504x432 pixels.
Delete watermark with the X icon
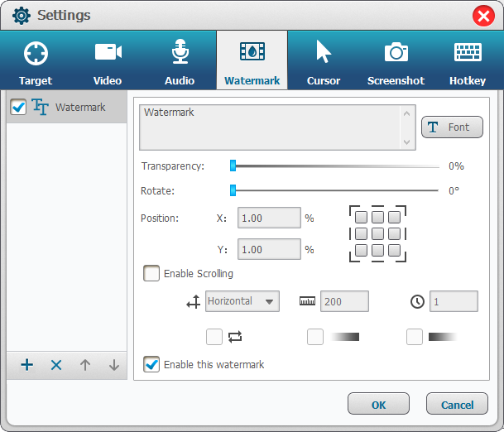click(x=56, y=365)
